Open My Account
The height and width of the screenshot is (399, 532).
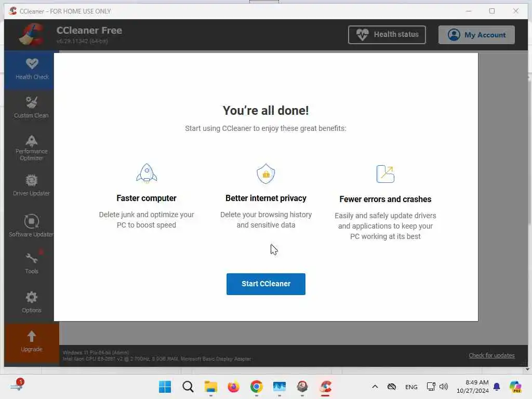pyautogui.click(x=476, y=35)
